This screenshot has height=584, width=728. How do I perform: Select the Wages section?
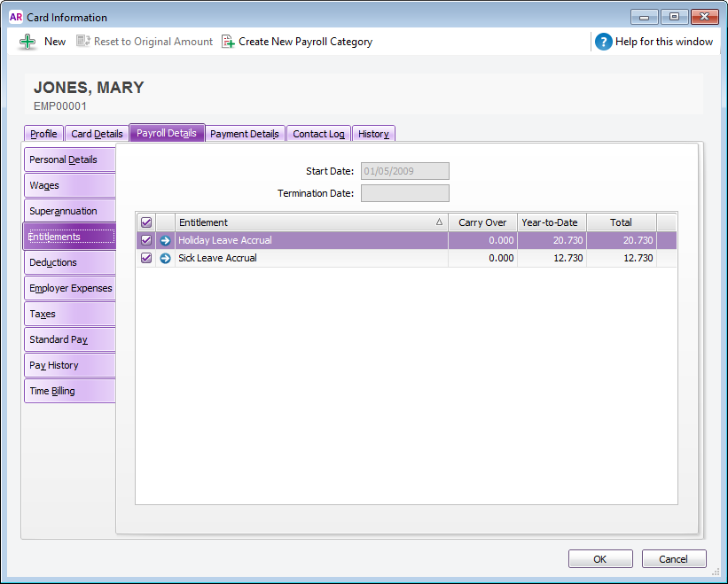[x=69, y=185]
